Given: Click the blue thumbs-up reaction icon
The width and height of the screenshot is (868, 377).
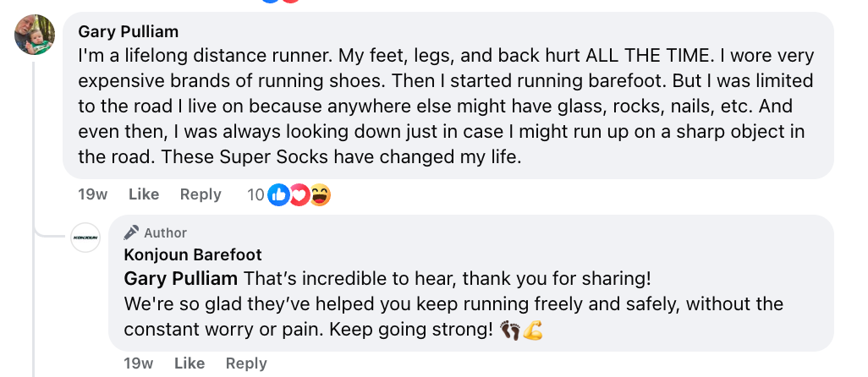Looking at the screenshot, I should tap(278, 194).
